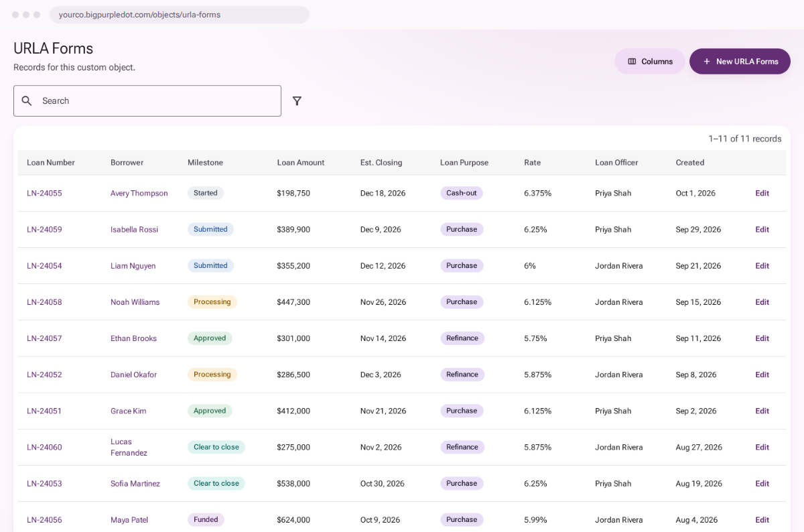Open borrower Liam Nguyen link
Image resolution: width=804 pixels, height=532 pixels.
(x=133, y=265)
